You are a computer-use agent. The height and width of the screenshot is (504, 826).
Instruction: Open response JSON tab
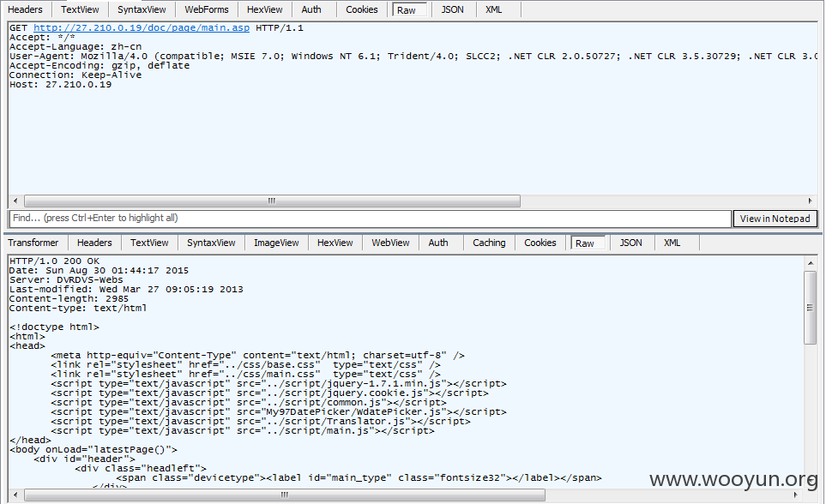coord(630,243)
